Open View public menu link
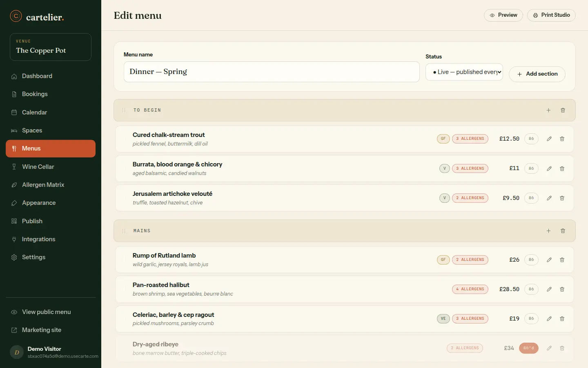 click(51, 312)
